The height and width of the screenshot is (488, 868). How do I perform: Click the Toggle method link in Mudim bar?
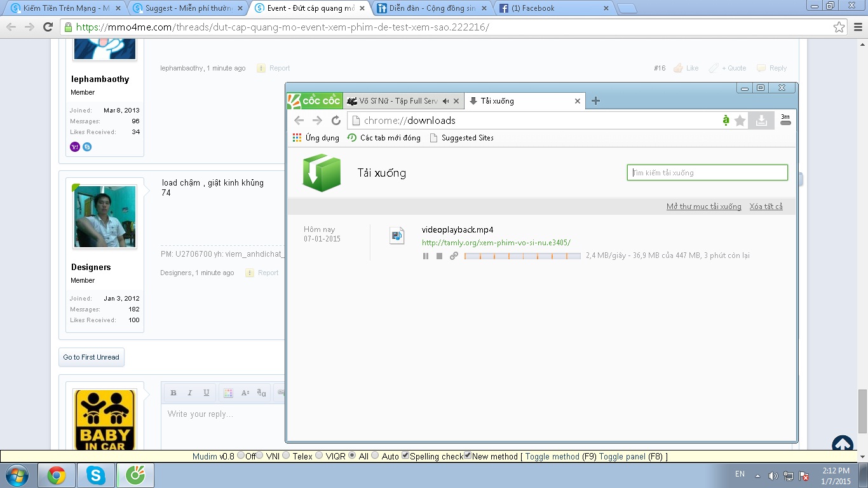click(x=552, y=456)
